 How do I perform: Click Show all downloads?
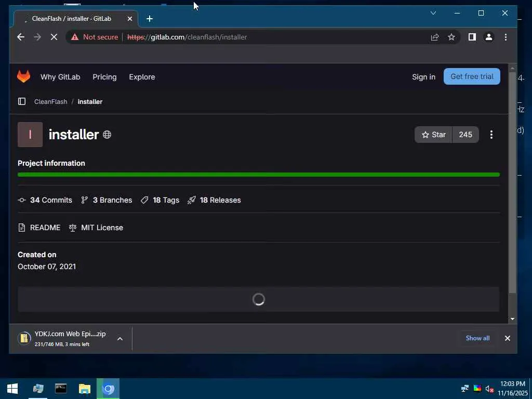(477, 338)
